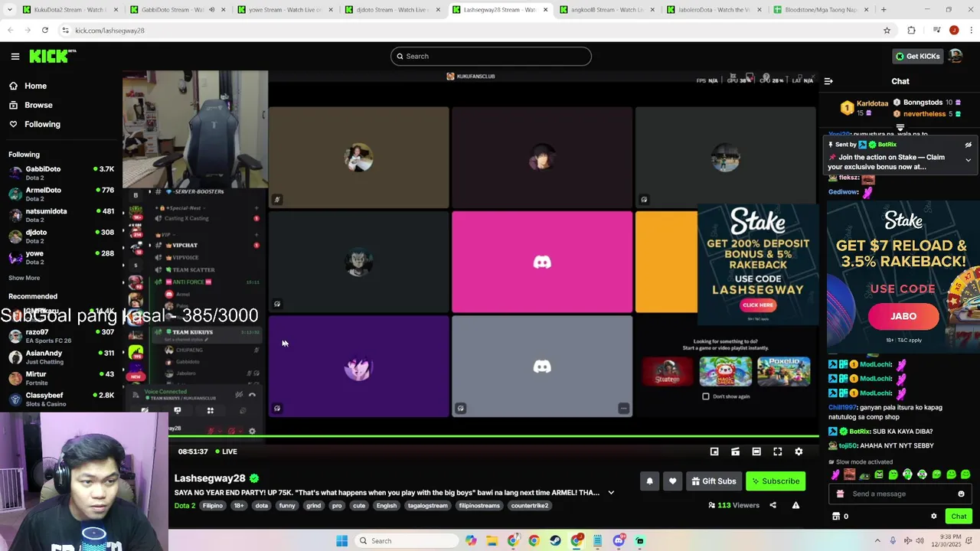The width and height of the screenshot is (980, 551).
Task: Open Classybeef recommended channel
Action: (61, 399)
